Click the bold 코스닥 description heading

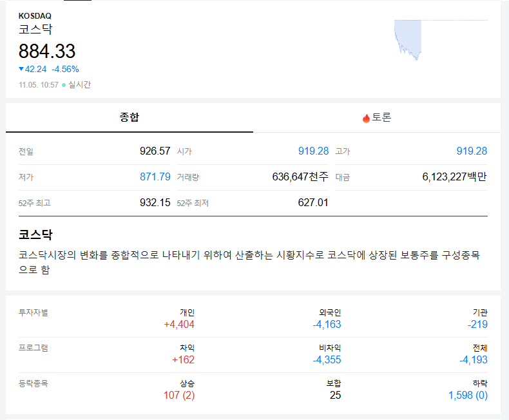(x=35, y=234)
